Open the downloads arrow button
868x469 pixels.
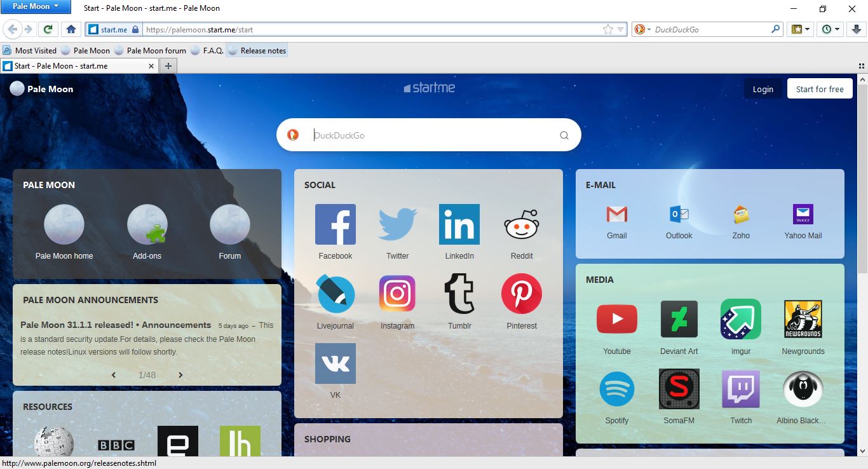[x=857, y=29]
